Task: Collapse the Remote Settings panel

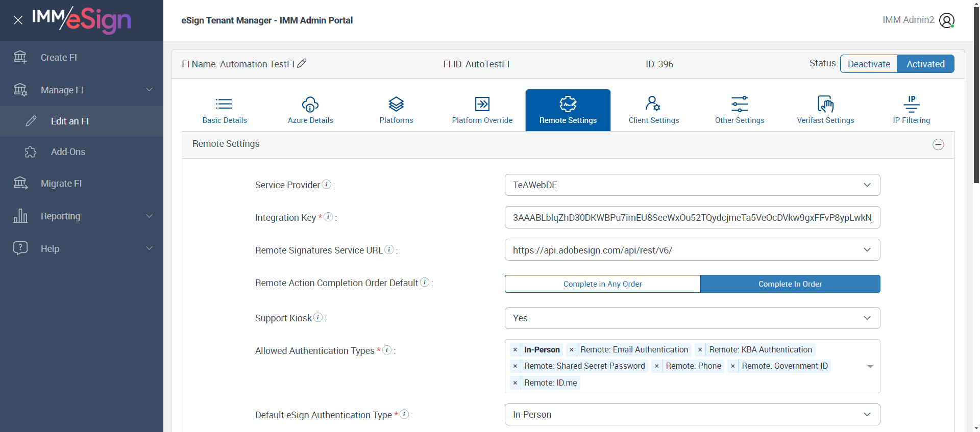Action: click(x=938, y=144)
